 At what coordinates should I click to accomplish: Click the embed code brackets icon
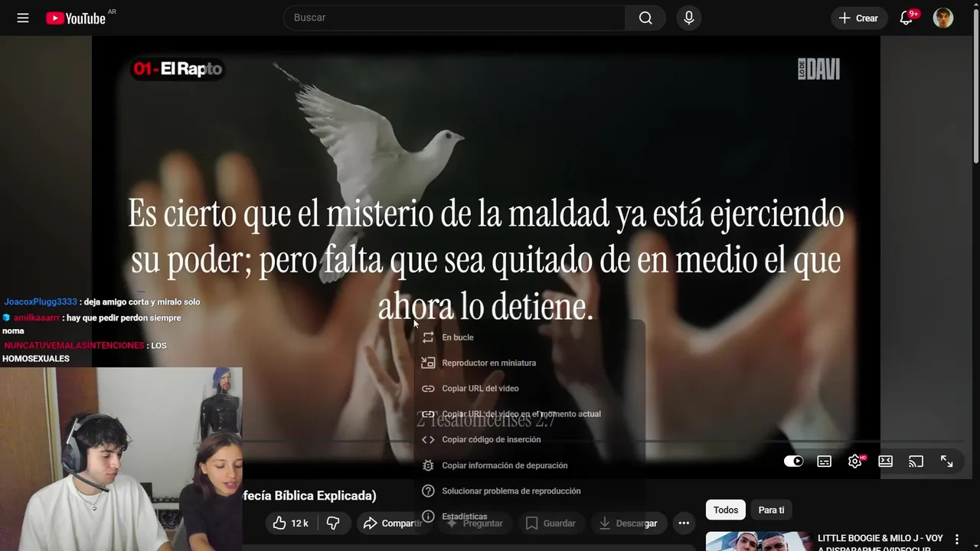428,439
